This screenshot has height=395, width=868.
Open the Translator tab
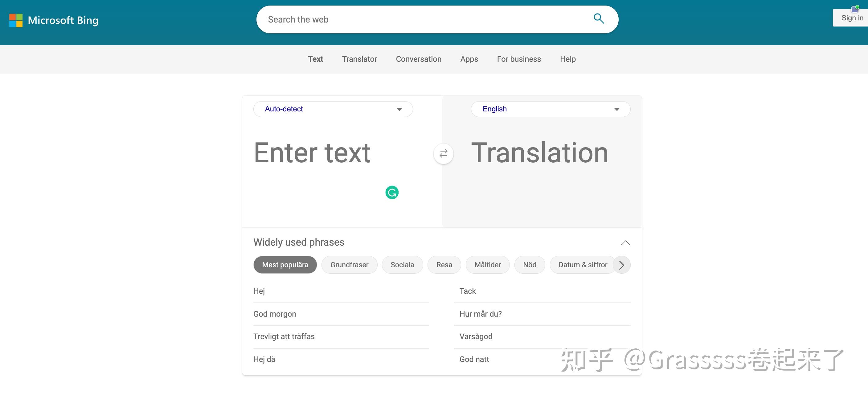359,59
